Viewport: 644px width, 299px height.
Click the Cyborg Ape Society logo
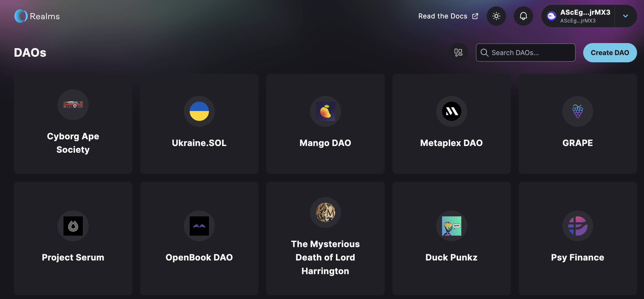click(x=73, y=105)
